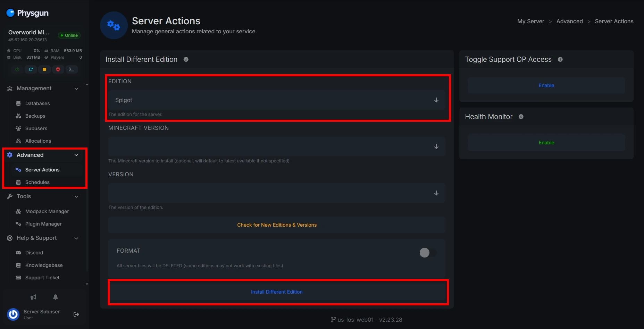Enable the Health Monitor
Screen dimensions: 644x329
pyautogui.click(x=546, y=143)
